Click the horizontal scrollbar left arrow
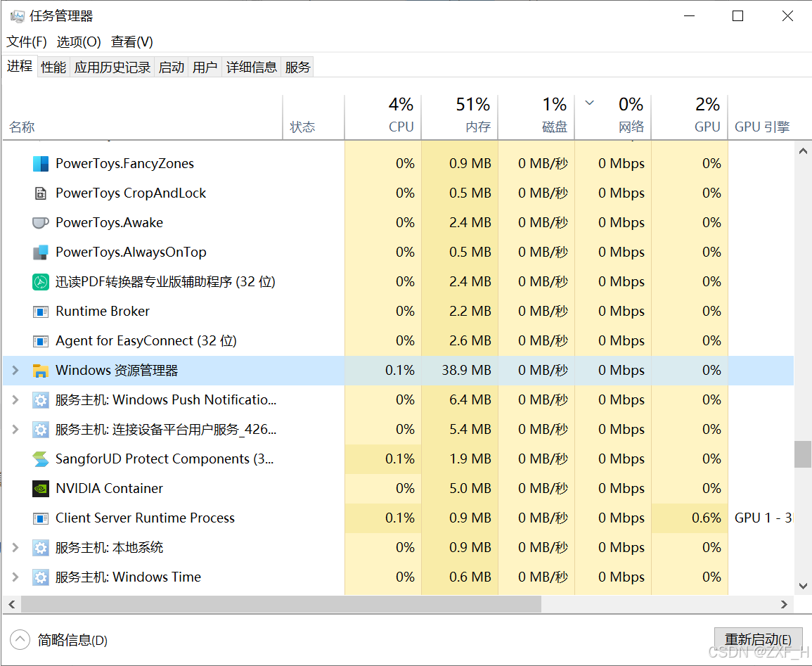Image resolution: width=812 pixels, height=666 pixels. tap(11, 604)
